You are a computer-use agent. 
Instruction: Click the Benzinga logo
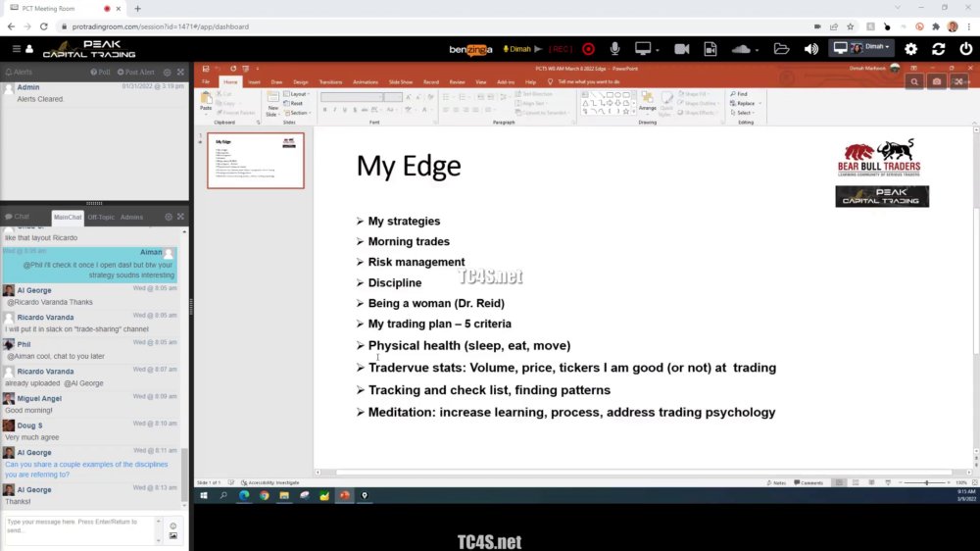[x=470, y=49]
